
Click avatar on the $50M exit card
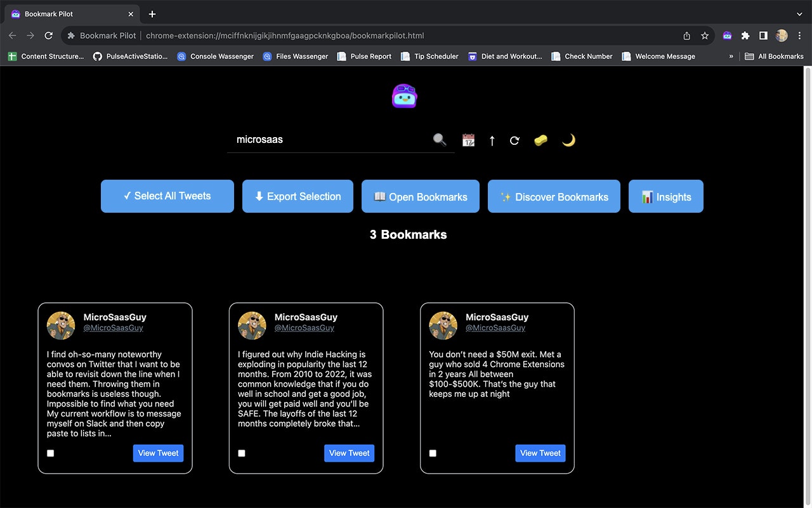coord(443,326)
